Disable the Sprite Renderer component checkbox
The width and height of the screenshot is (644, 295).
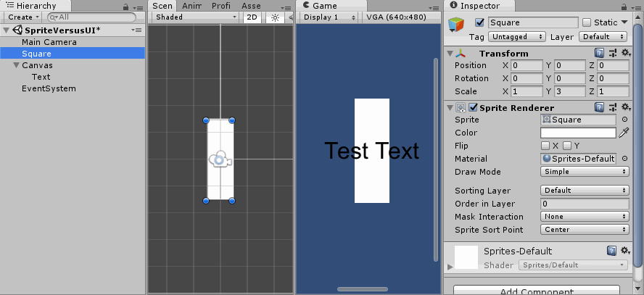[x=474, y=108]
